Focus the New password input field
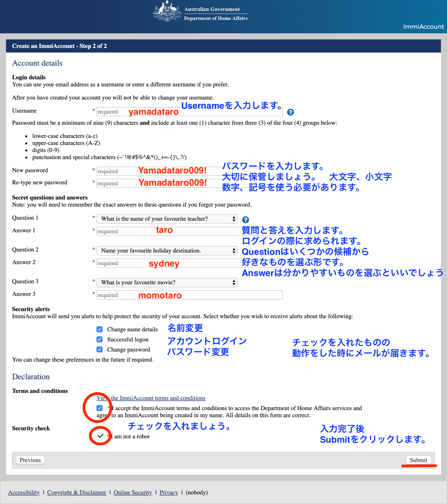Screen dimensions: 447x504 pos(189,171)
